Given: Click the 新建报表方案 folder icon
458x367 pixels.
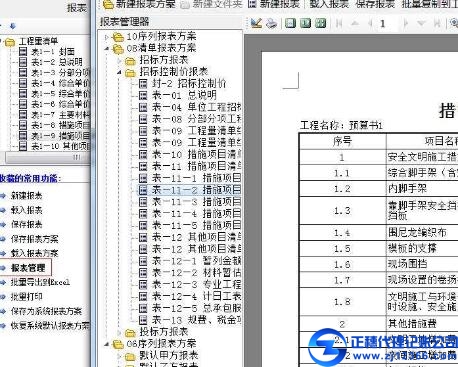Looking at the screenshot, I should tap(108, 4).
